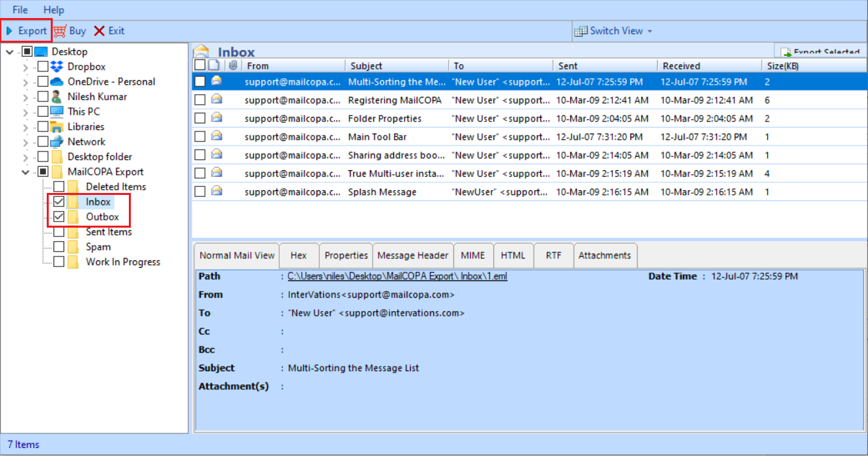Collapse the MailCOPA Export node

point(25,172)
